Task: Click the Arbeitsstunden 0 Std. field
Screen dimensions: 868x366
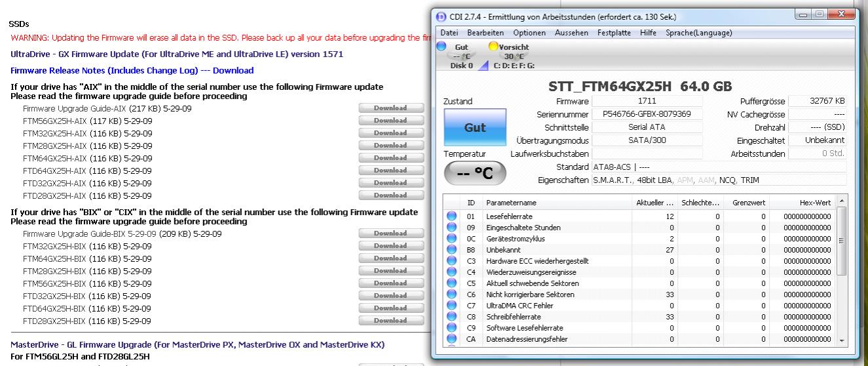Action: (817, 153)
